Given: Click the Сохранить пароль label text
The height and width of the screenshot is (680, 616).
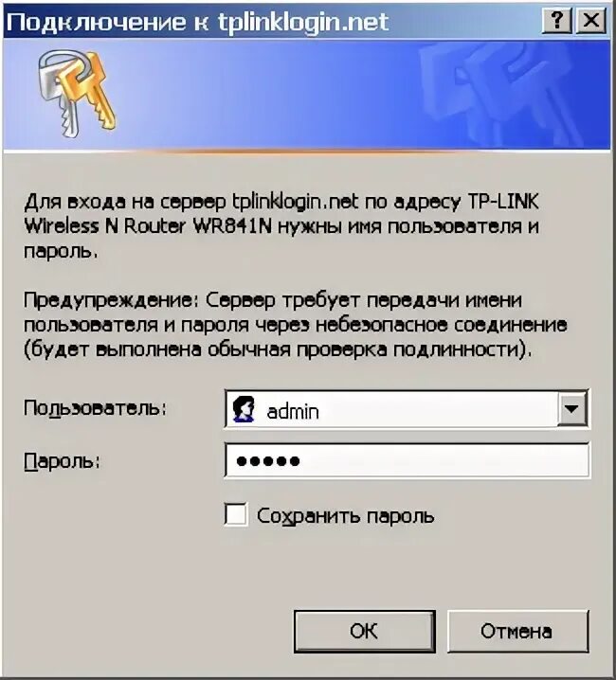Looking at the screenshot, I should [x=345, y=516].
